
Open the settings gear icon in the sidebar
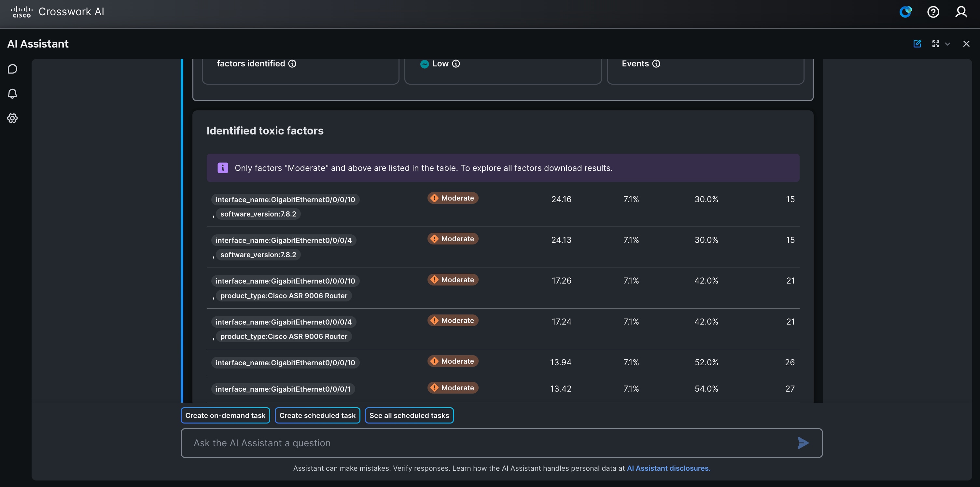[x=13, y=118]
